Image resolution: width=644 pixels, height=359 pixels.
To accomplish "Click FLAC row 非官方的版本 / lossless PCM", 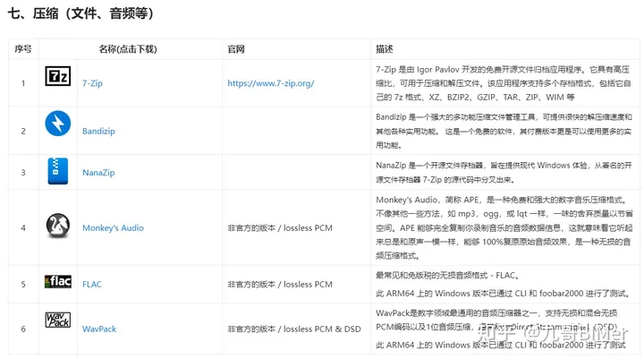I will pyautogui.click(x=280, y=284).
